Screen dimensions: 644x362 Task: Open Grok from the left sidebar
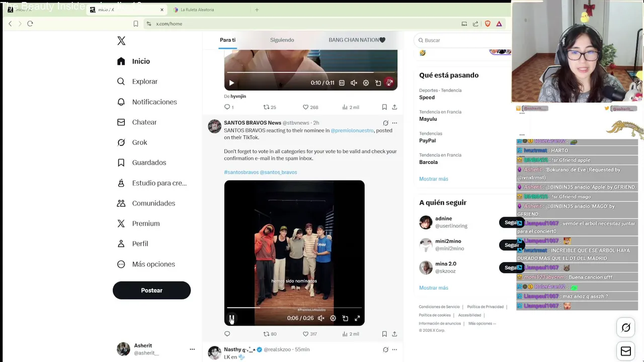(x=132, y=142)
